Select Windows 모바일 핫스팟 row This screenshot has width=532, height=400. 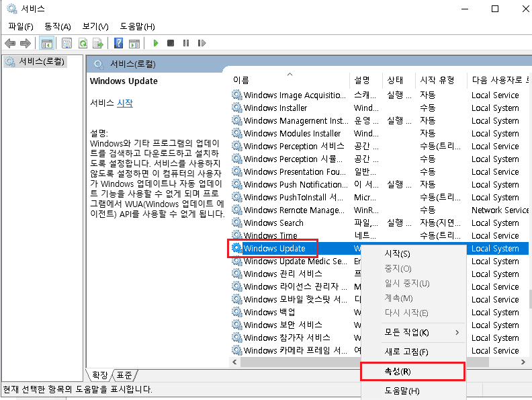pyautogui.click(x=380, y=299)
